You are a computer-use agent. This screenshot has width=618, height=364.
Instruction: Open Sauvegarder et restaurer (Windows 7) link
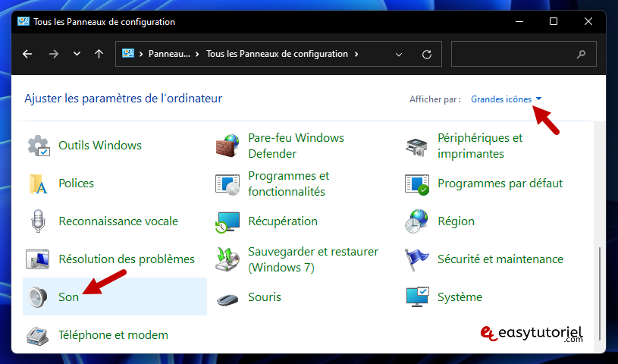(313, 259)
